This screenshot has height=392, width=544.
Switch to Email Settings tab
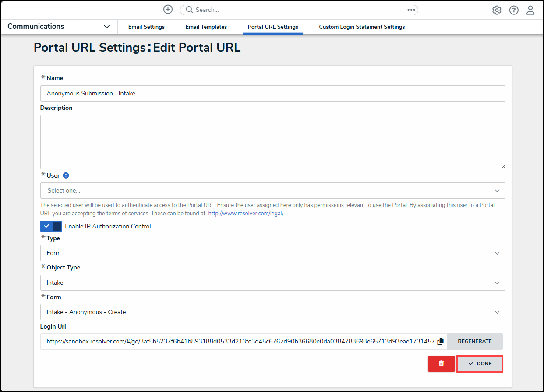tap(146, 27)
